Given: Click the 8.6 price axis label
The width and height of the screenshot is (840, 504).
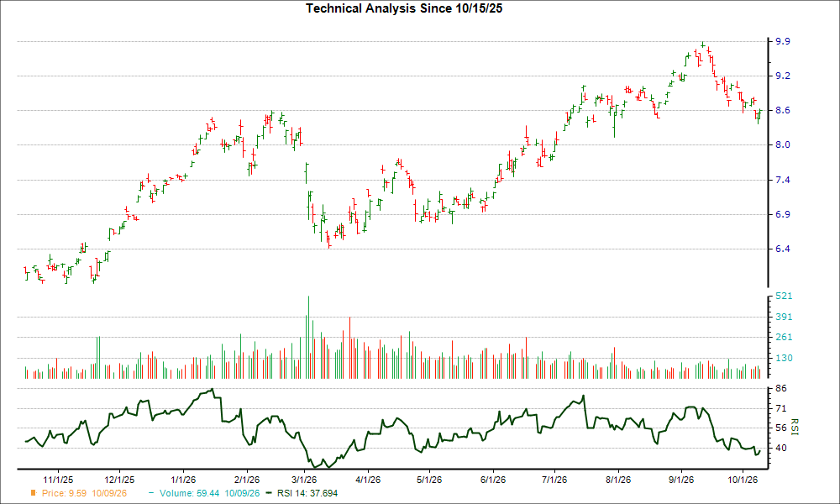Looking at the screenshot, I should click(x=783, y=110).
